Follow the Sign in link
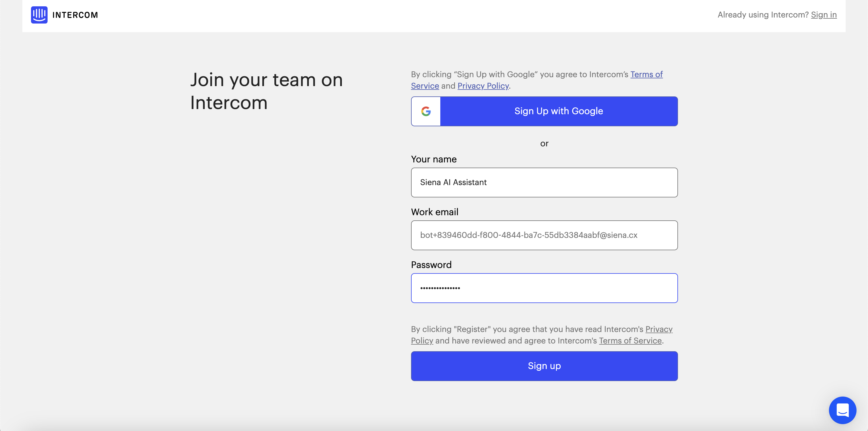The height and width of the screenshot is (431, 868). 824,14
